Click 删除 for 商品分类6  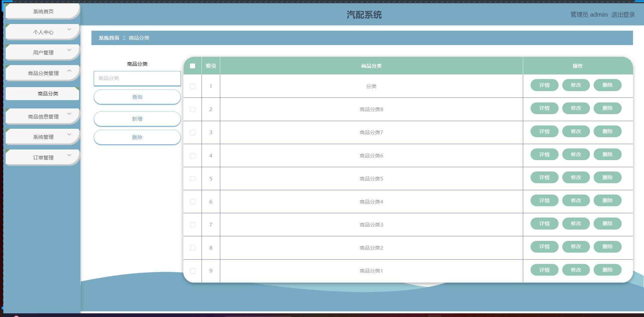[x=607, y=154]
